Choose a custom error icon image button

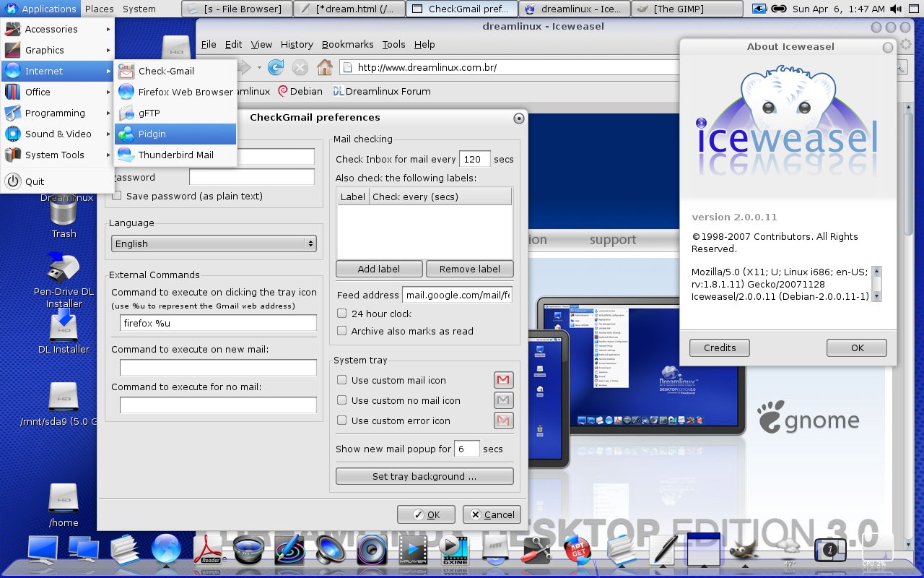[503, 420]
